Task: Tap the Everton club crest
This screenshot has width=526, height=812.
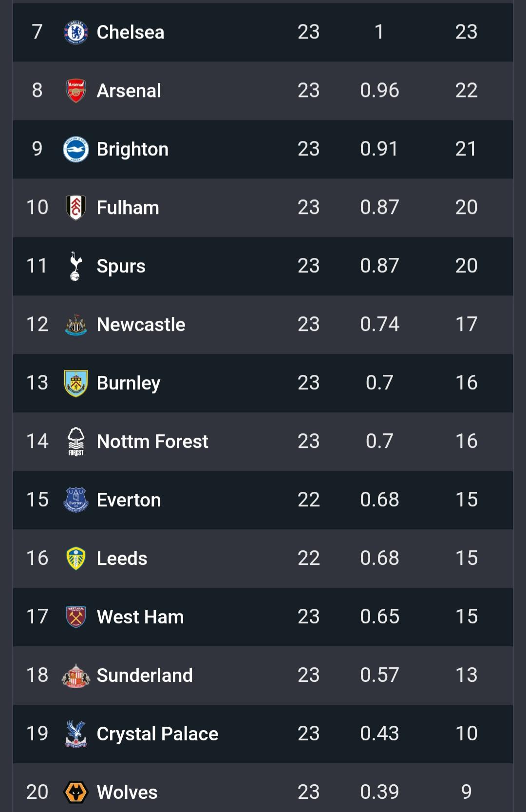Action: 76,500
